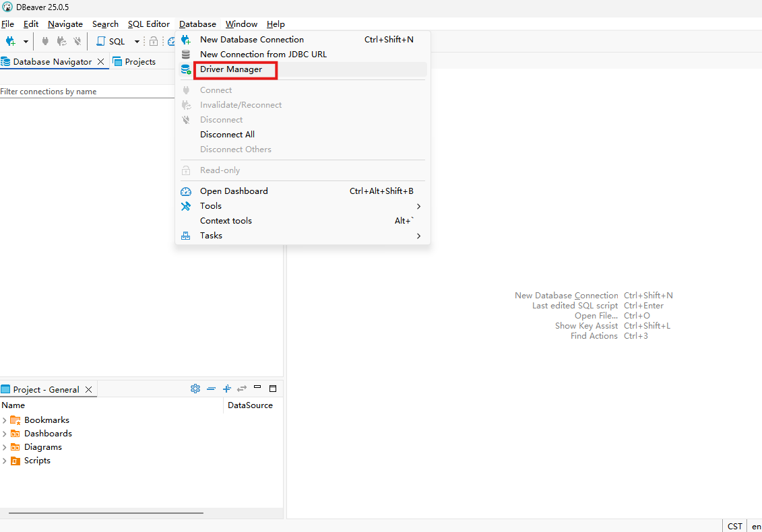
Task: Select Driver Manager from Database menu
Action: [x=231, y=69]
